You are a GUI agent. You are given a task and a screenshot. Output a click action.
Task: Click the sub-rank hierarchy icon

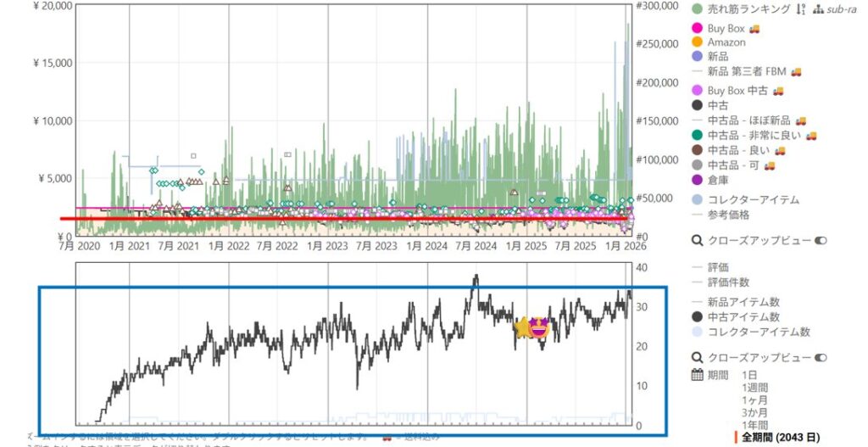pos(818,9)
